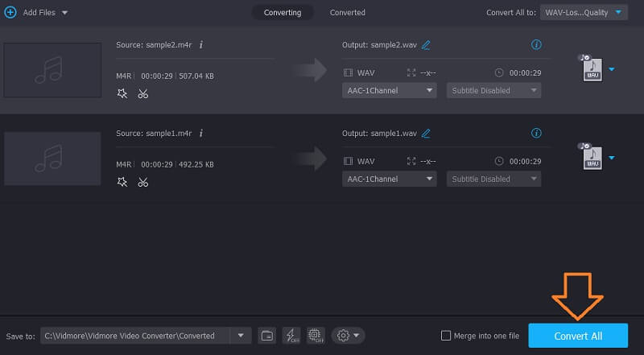Toggle the hardware acceleration icon
The image size is (644, 355).
pyautogui.click(x=315, y=335)
